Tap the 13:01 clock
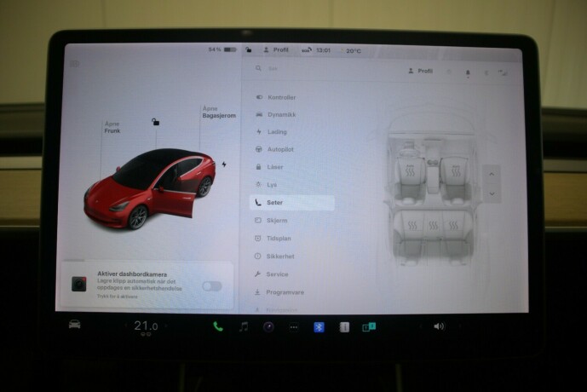Image resolution: width=587 pixels, height=392 pixels. point(323,50)
